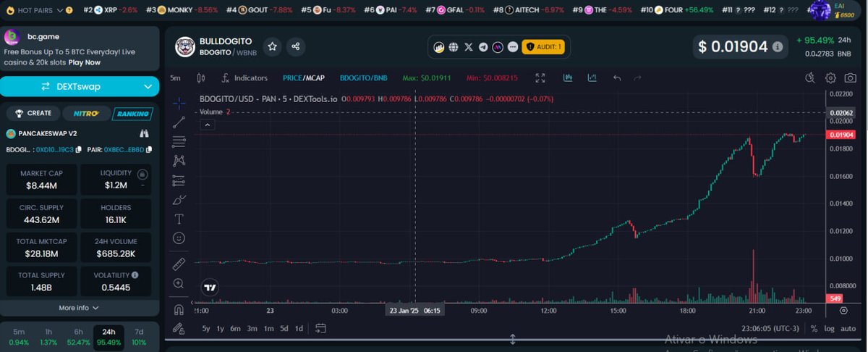The height and width of the screenshot is (352, 868).
Task: Click the yellow AUDIT: 1 badge
Action: (x=542, y=47)
